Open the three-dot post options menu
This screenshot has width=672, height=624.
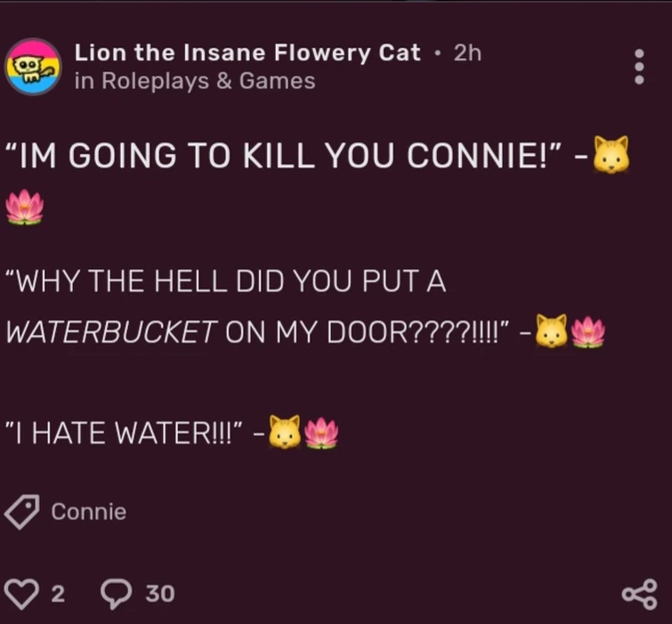638,67
